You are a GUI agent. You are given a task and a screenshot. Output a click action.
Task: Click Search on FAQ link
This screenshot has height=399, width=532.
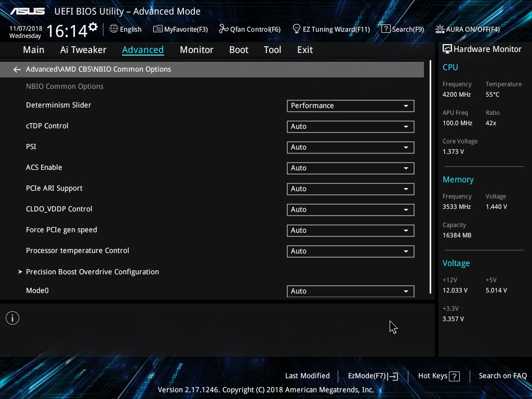coord(502,376)
